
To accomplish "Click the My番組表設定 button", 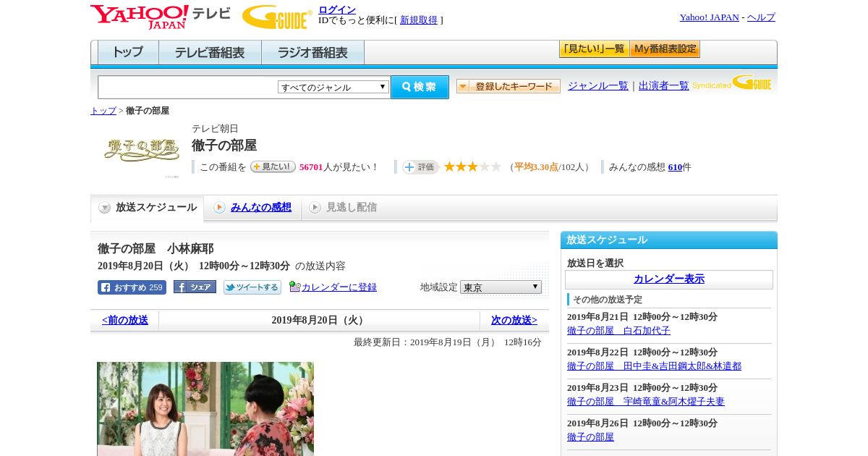I will coord(665,49).
